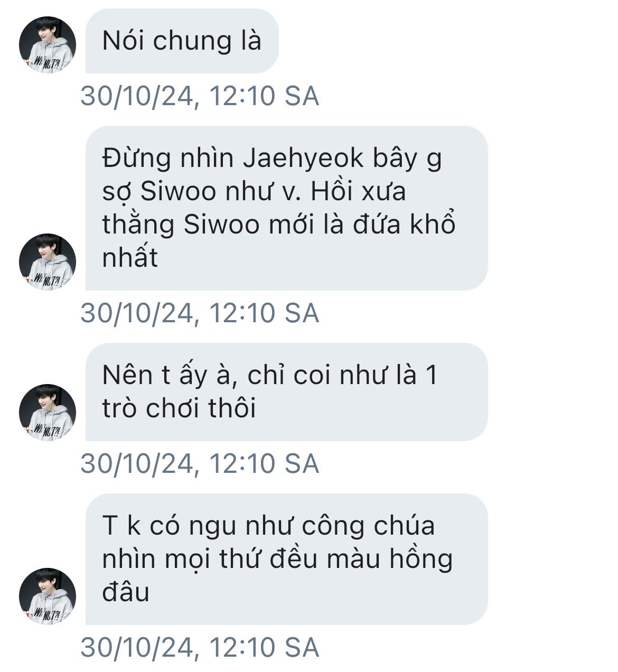Tap the words "trò chơi thôi"
Image resolution: width=618 pixels, height=672 pixels.
click(x=179, y=408)
